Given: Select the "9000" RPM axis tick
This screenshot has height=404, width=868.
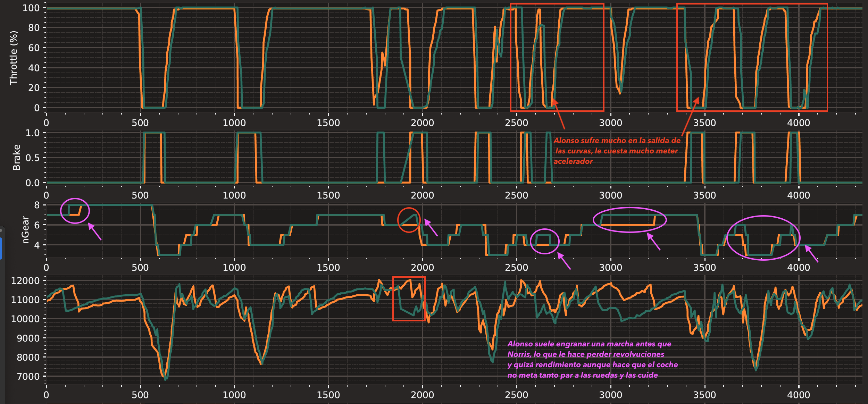Looking at the screenshot, I should [x=28, y=338].
